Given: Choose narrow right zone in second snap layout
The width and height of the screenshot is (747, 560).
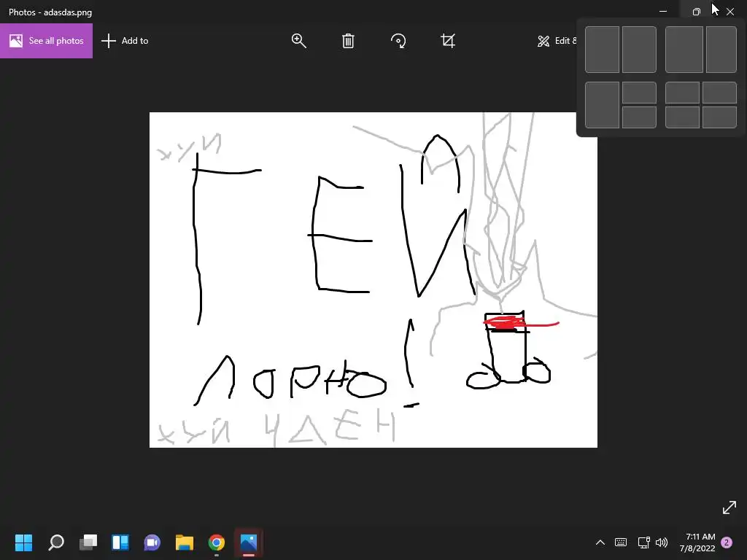Looking at the screenshot, I should [721, 50].
